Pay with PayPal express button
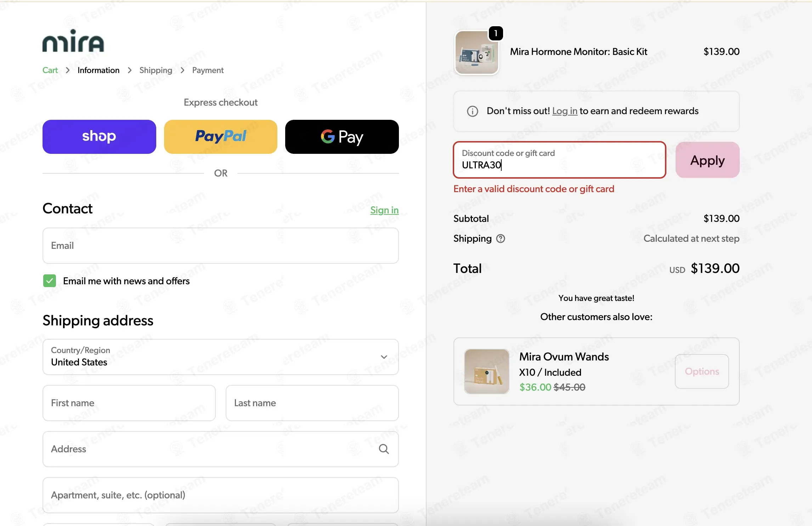The image size is (812, 526). tap(220, 137)
